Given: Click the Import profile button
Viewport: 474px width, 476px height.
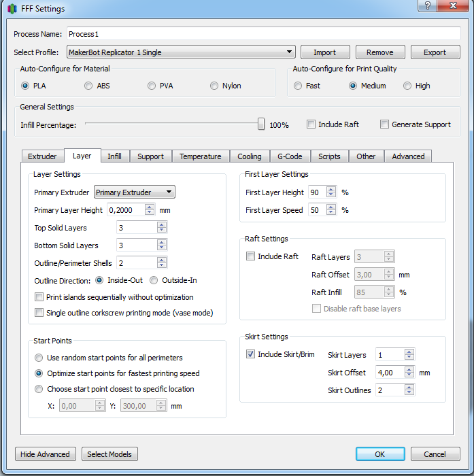Looking at the screenshot, I should [x=324, y=52].
